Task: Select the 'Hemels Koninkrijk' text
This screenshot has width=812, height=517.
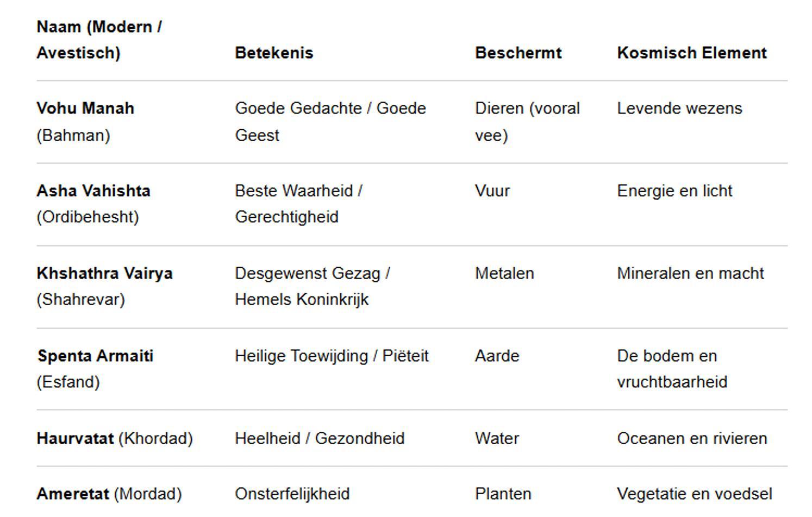Action: [x=302, y=299]
